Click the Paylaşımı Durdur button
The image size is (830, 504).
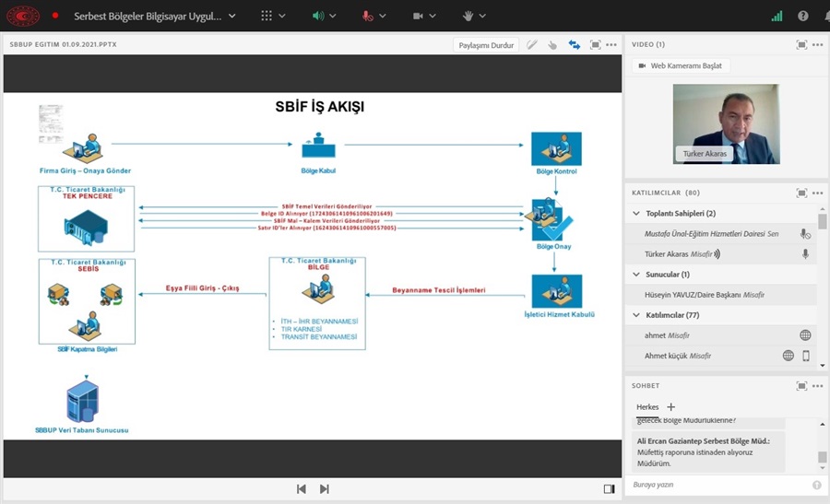486,45
